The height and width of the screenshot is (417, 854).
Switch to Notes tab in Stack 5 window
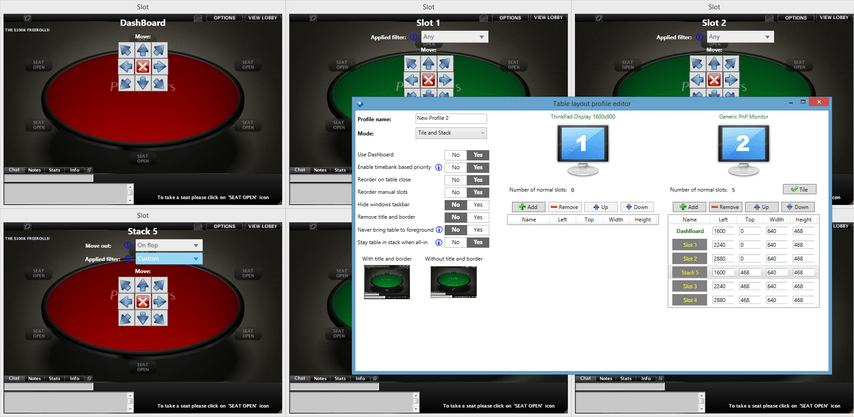coord(34,378)
